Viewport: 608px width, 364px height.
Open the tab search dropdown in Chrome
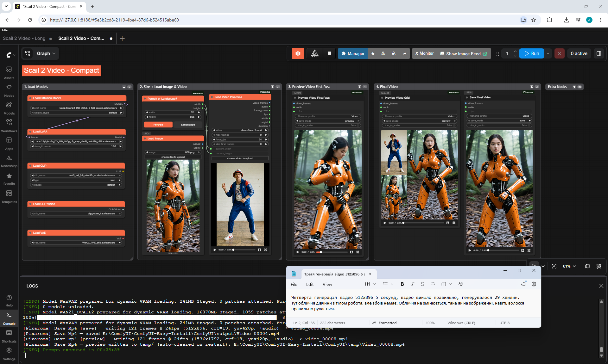(x=6, y=6)
